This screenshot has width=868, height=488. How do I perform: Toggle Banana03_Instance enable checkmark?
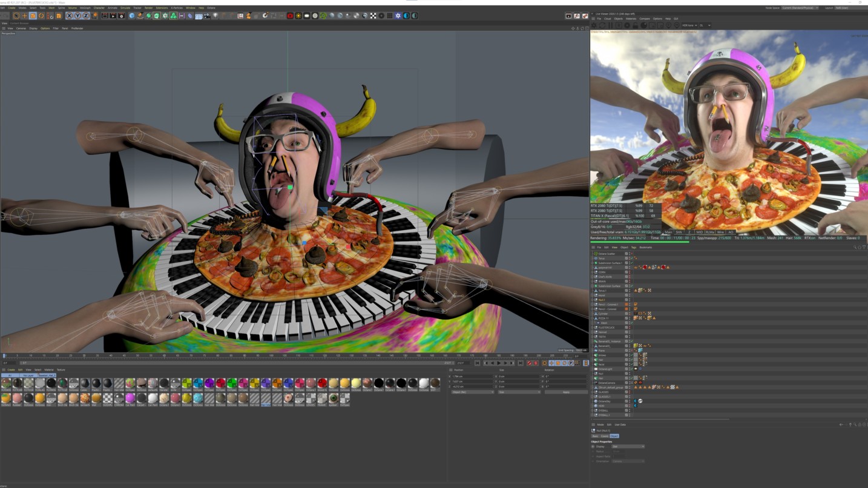(632, 341)
